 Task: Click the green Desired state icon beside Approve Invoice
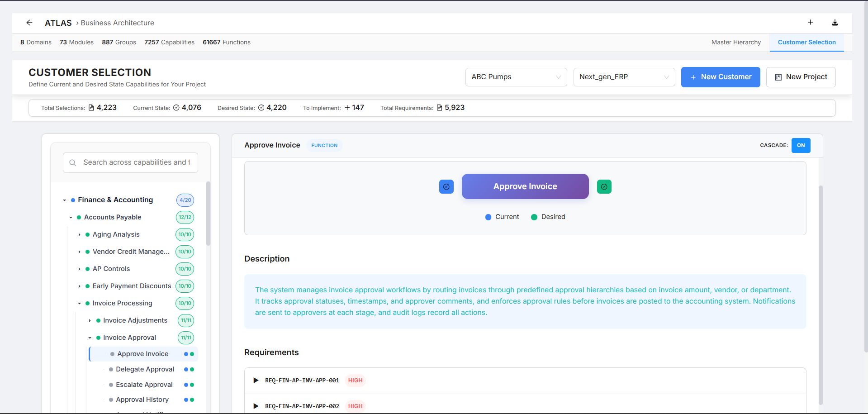coord(604,186)
